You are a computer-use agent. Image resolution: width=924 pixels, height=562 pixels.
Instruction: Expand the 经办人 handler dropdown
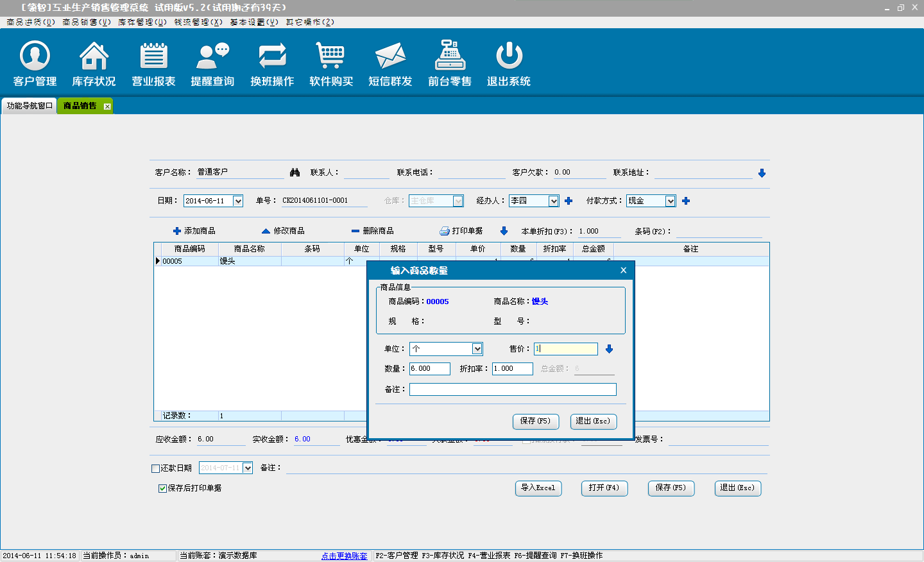[553, 201]
